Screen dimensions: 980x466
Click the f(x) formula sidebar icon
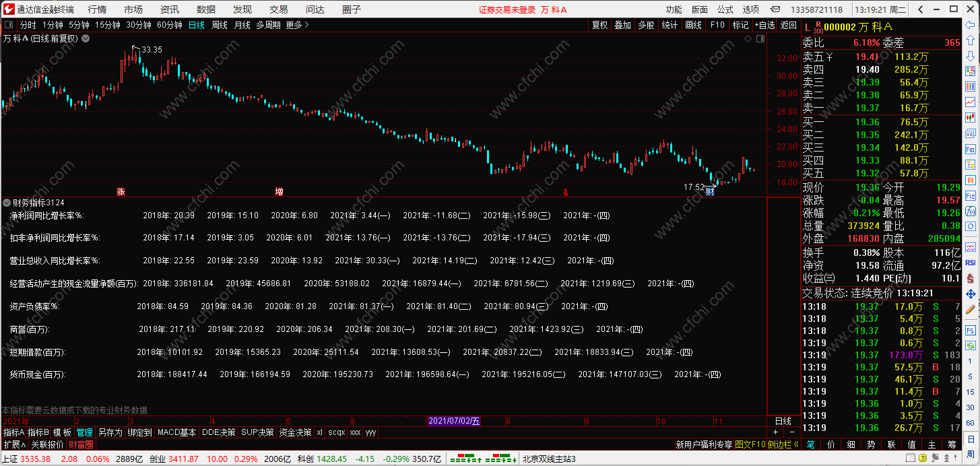point(971,211)
